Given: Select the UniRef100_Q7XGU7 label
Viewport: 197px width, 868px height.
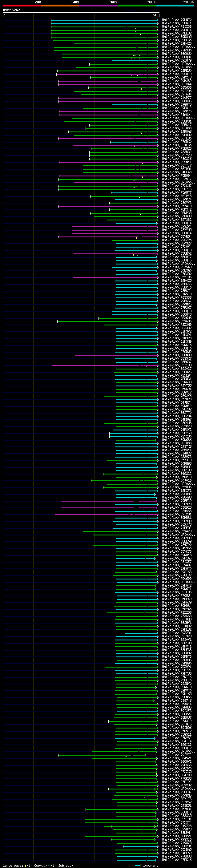Looking at the screenshot, I should 177,186.
